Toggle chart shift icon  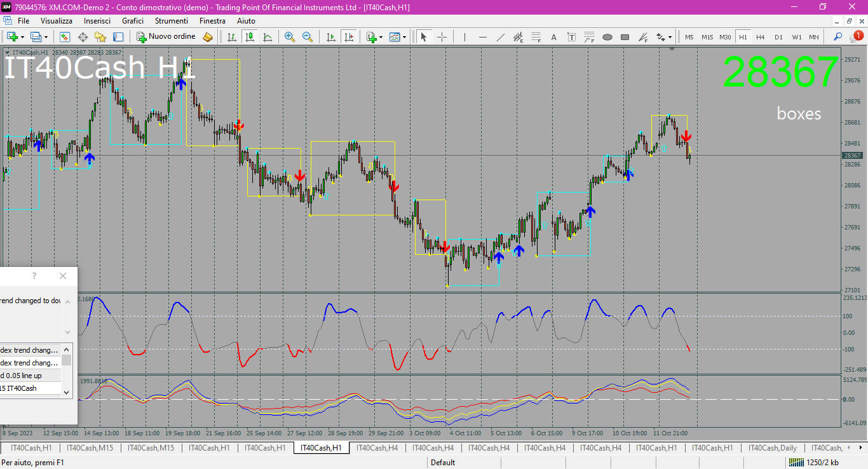(348, 37)
